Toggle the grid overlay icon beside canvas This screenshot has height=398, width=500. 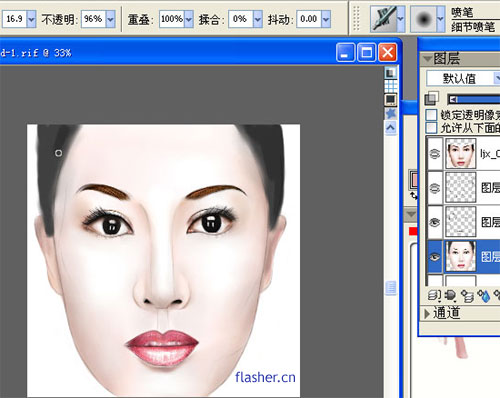(x=391, y=86)
